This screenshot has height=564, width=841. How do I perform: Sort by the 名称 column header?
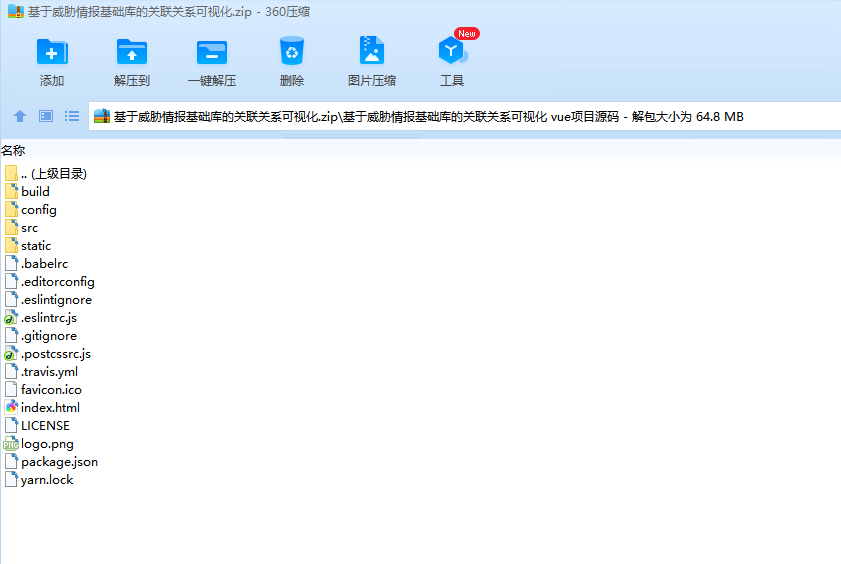point(13,151)
